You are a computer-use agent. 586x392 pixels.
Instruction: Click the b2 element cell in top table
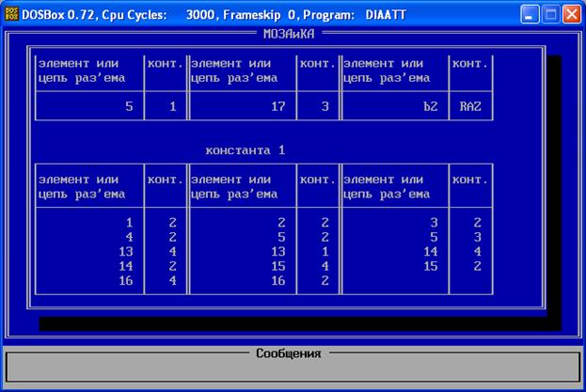431,106
